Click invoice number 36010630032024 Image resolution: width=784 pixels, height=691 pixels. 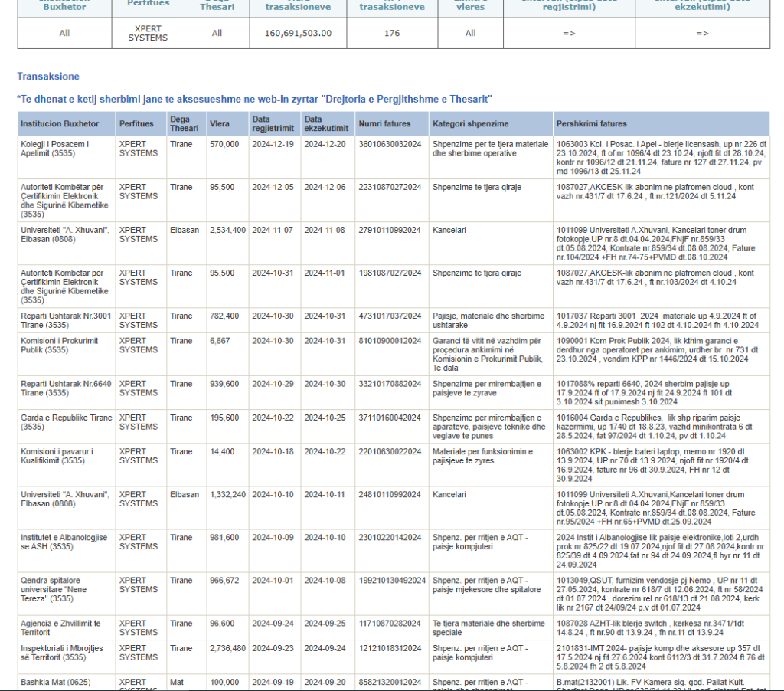[x=390, y=144]
